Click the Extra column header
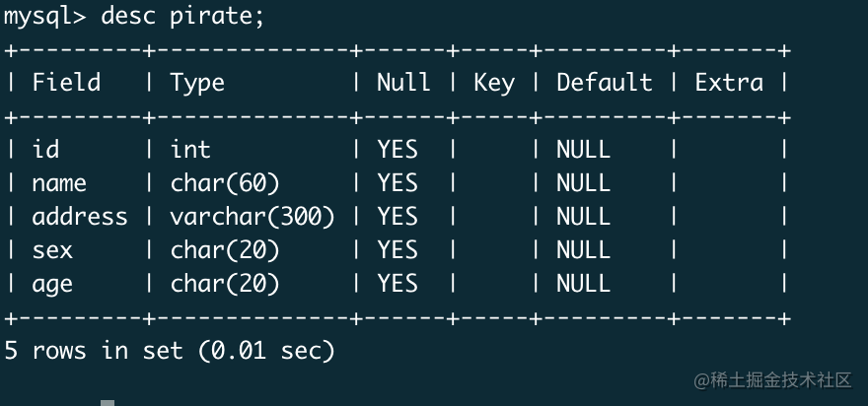868x406 pixels. pos(729,83)
